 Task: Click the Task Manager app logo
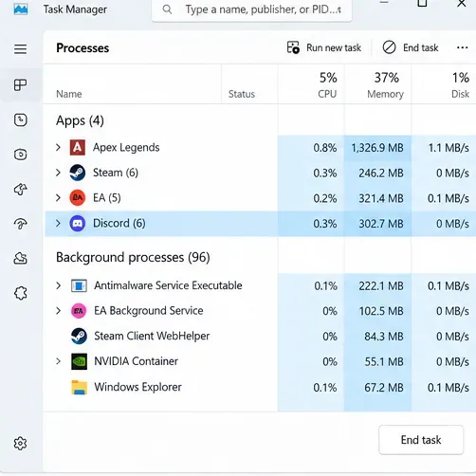21,9
